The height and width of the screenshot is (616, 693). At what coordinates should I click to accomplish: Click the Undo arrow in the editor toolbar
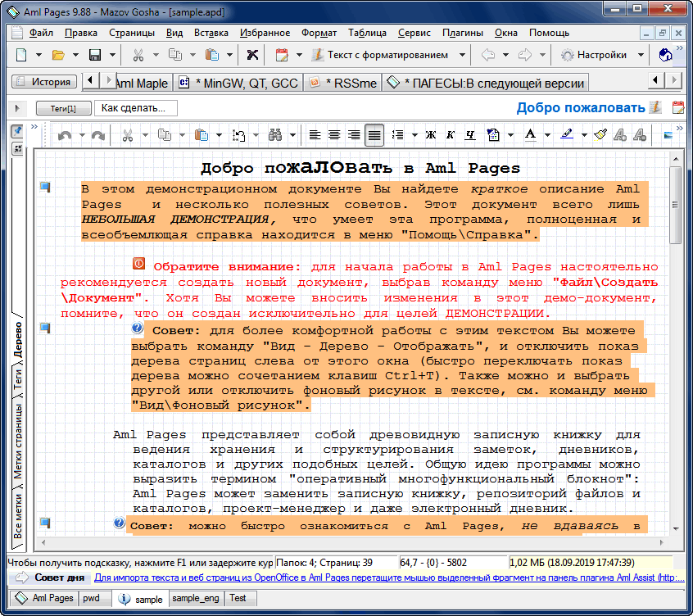pos(65,135)
